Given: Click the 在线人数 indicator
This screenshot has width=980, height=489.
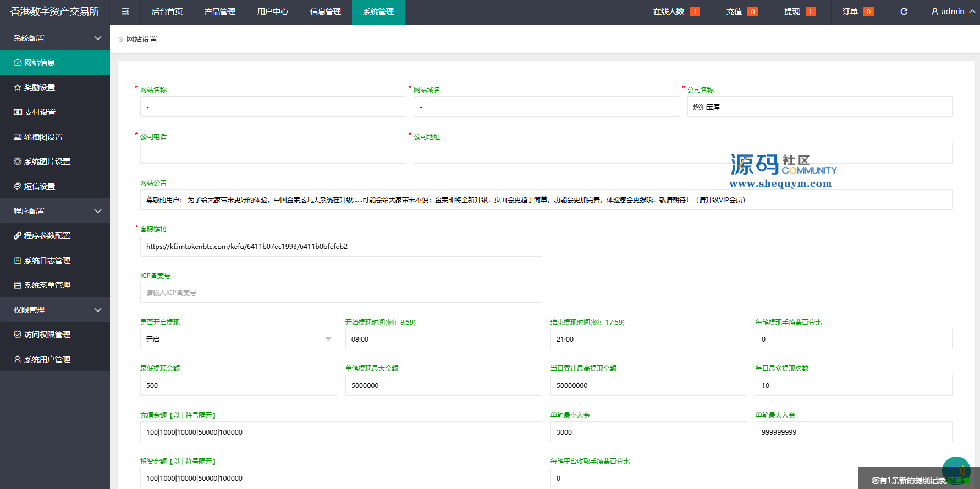Looking at the screenshot, I should (676, 12).
